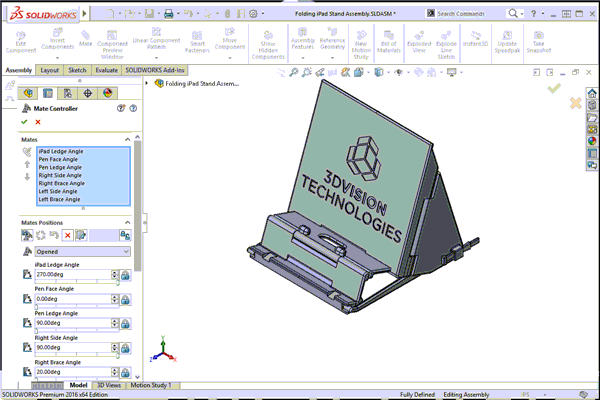The image size is (600, 400).
Task: Expand the Folding iPad Stand Assembly tree
Action: (148, 83)
